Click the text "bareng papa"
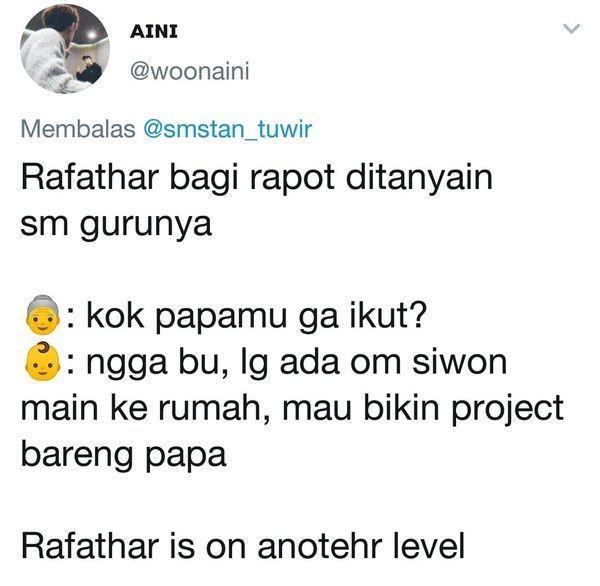 pos(123,456)
